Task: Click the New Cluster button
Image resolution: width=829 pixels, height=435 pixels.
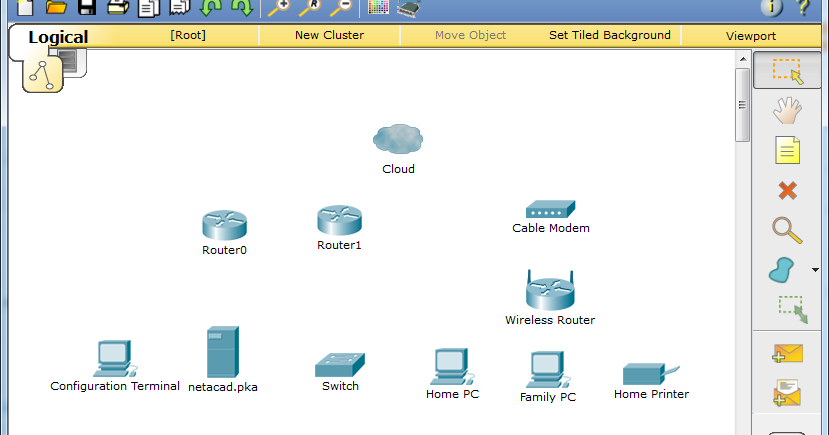Action: (329, 35)
